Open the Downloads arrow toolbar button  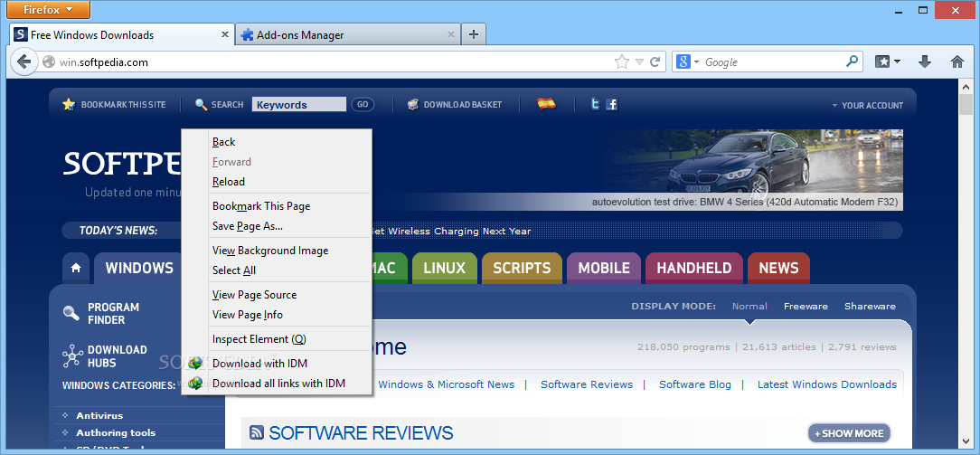tap(925, 62)
